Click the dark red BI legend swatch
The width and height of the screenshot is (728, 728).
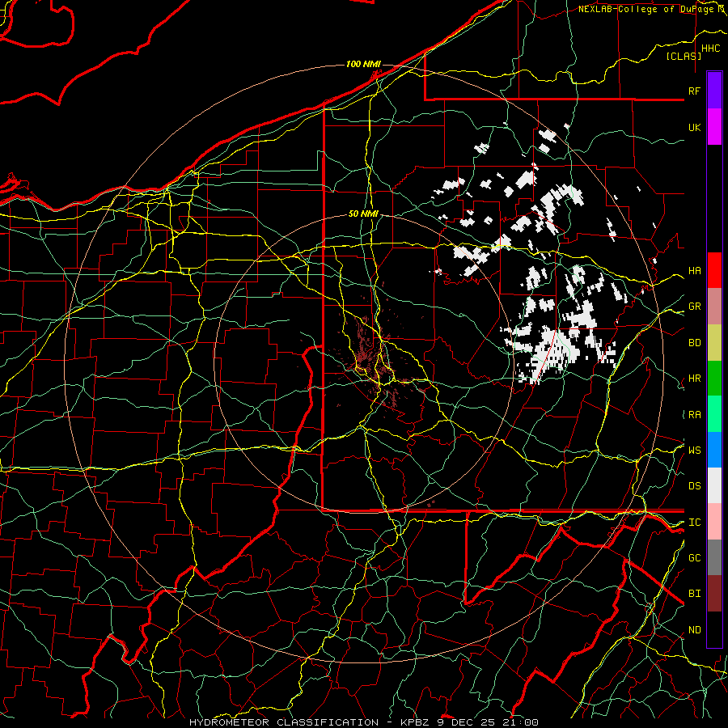[x=714, y=594]
